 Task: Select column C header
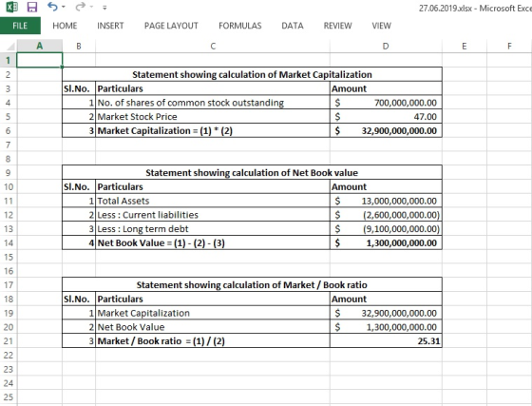point(213,47)
